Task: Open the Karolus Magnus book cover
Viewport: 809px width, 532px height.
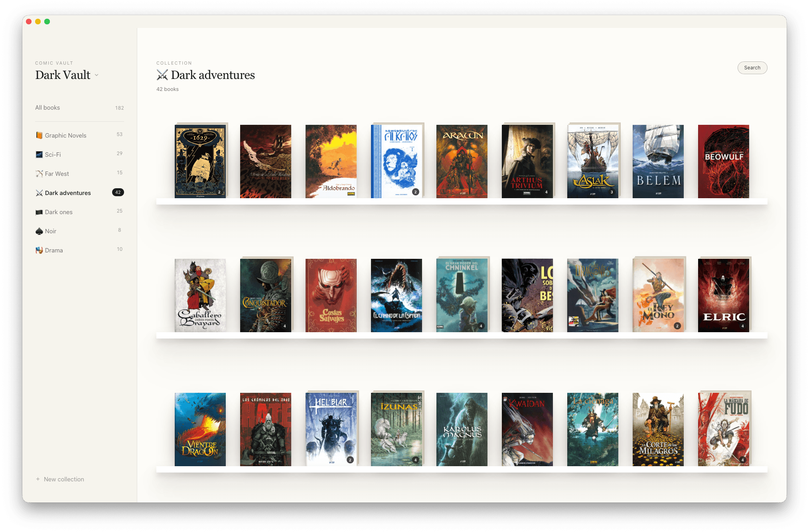Action: coord(462,430)
